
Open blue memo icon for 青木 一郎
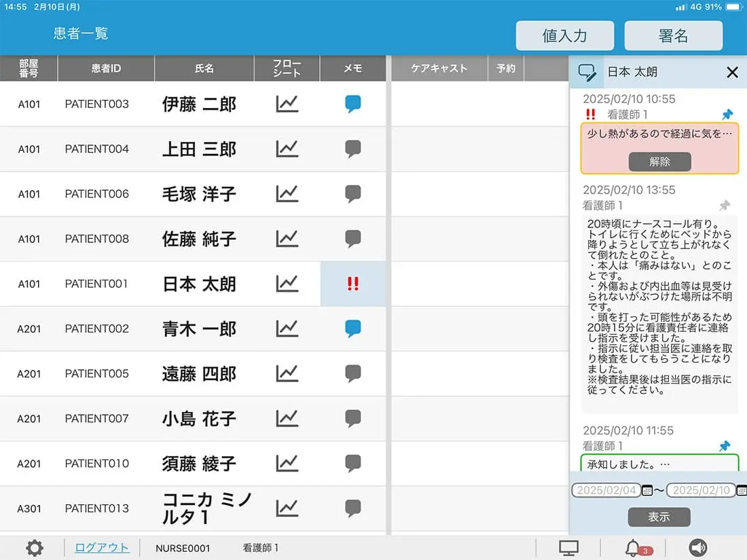(352, 329)
